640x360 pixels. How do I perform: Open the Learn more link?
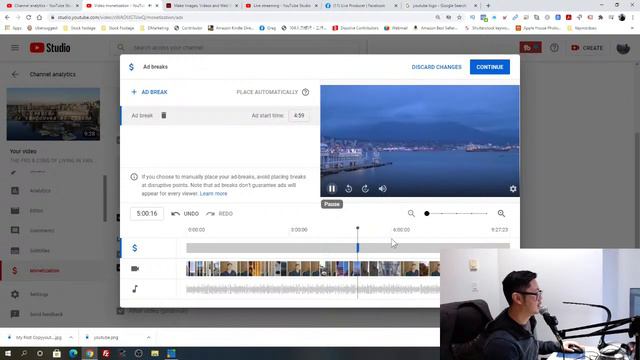coord(213,193)
